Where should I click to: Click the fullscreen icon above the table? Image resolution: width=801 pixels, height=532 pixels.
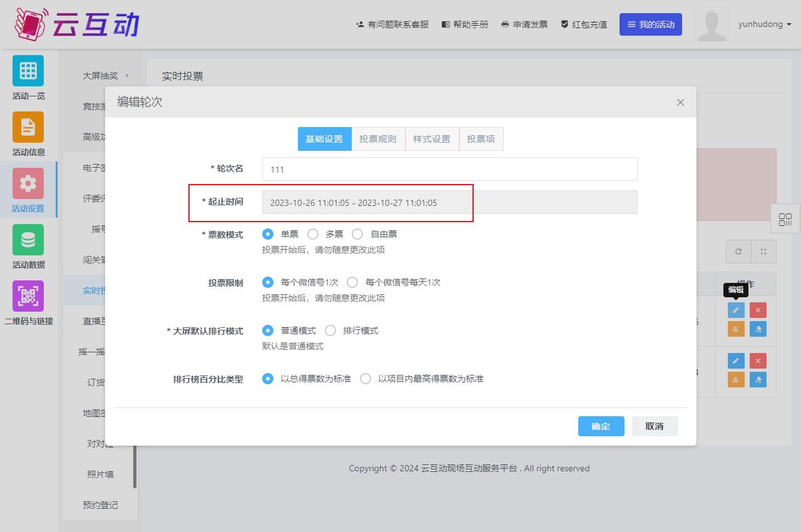(x=763, y=252)
